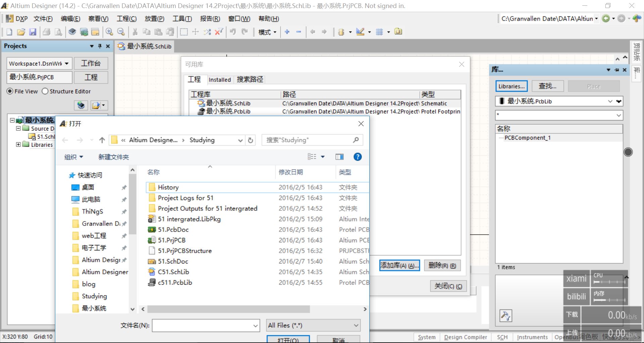Click the green back navigation icon
The image size is (644, 343).
pyautogui.click(x=606, y=18)
